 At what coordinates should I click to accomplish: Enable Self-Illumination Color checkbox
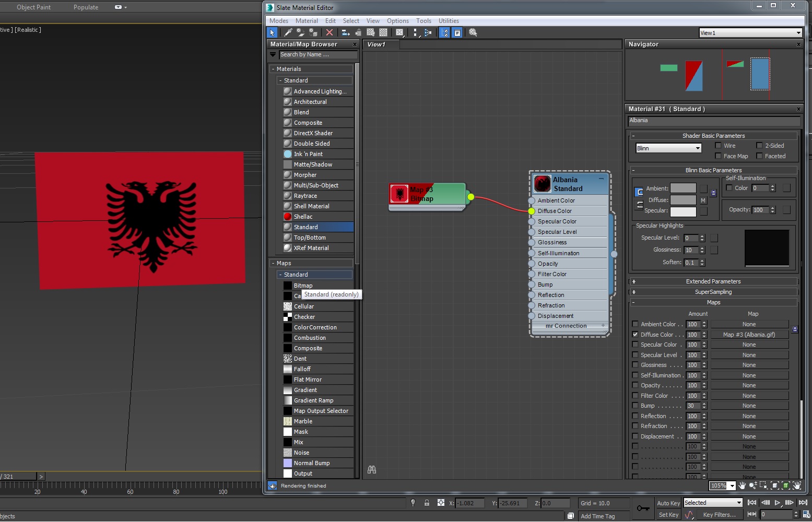pos(729,188)
